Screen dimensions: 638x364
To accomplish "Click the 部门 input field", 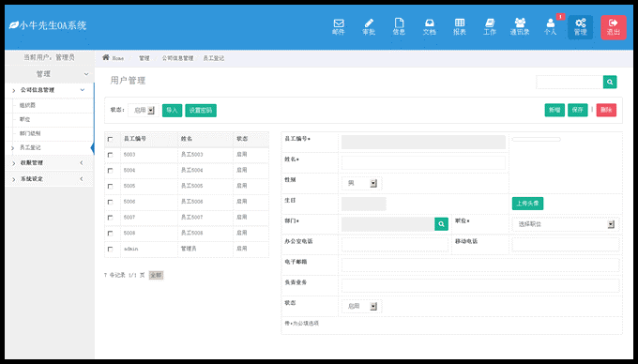I will pyautogui.click(x=388, y=224).
